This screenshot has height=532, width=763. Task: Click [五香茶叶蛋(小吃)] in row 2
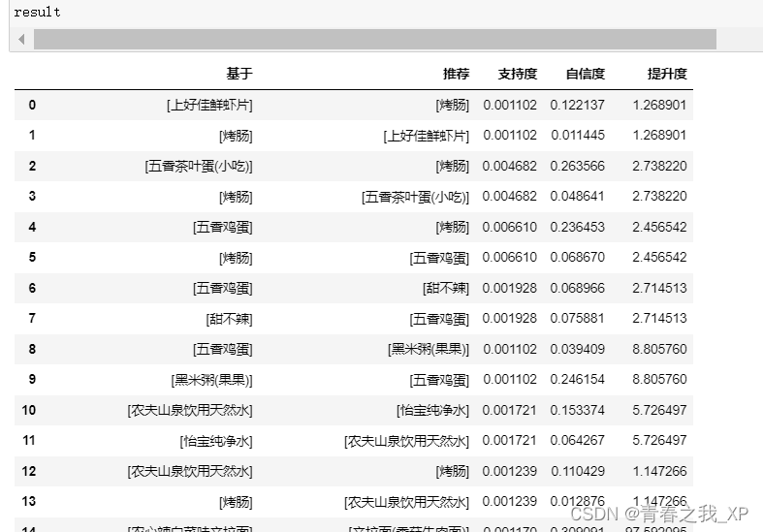click(x=199, y=167)
